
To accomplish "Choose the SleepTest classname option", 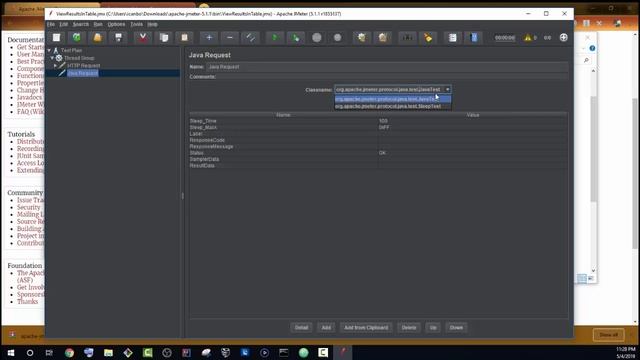I will [x=393, y=106].
